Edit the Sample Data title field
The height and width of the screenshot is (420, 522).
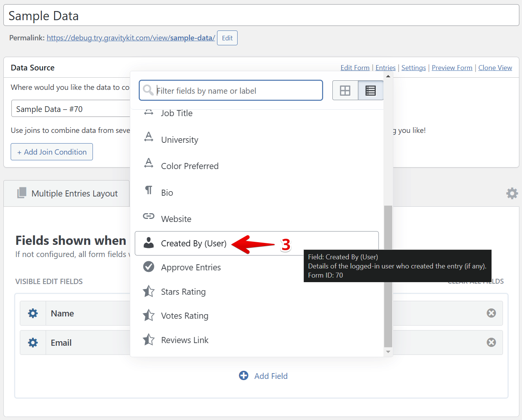click(x=261, y=15)
